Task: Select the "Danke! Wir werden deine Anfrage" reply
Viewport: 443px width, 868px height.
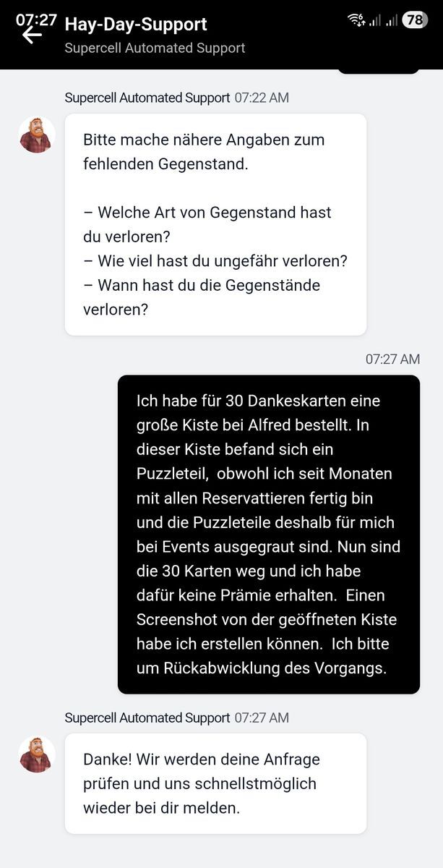Action: 215,783
